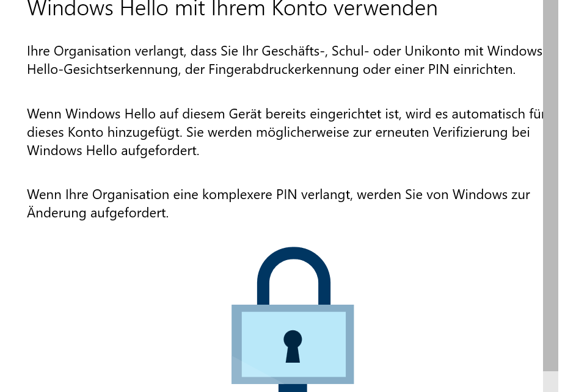Click the vertical scrollbar thumb
Image resolution: width=587 pixels, height=392 pixels.
pos(550,183)
